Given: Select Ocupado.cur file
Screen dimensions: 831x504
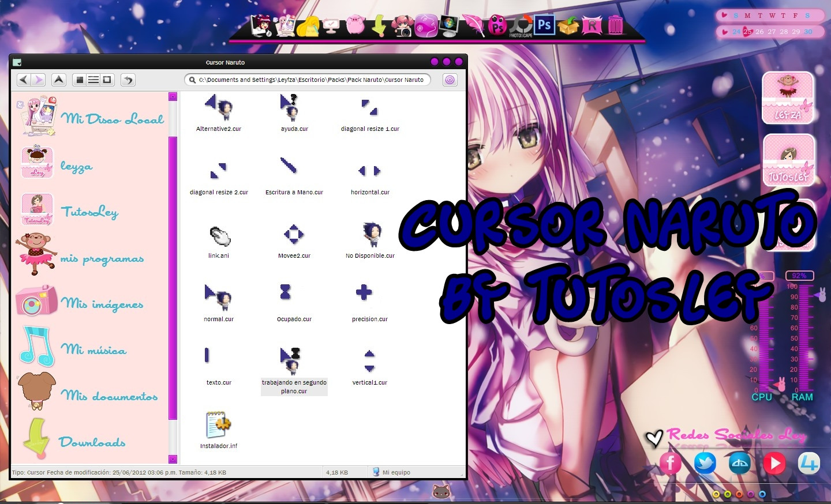Looking at the screenshot, I should (x=294, y=303).
